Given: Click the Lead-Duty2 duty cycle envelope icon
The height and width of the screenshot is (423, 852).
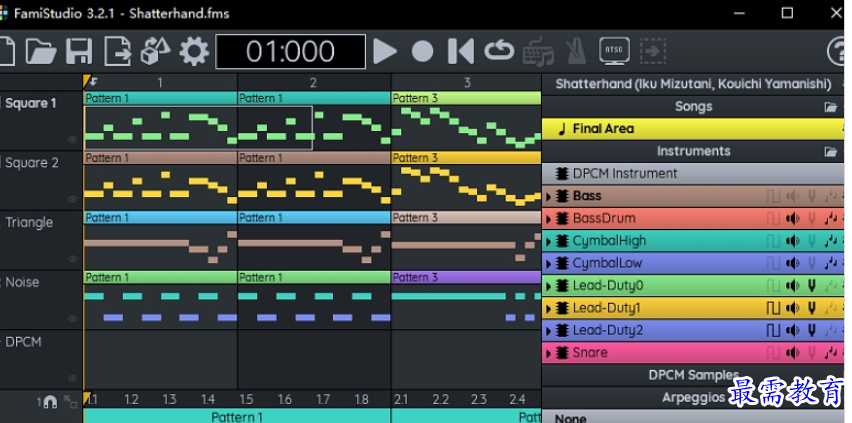Looking at the screenshot, I should [773, 331].
